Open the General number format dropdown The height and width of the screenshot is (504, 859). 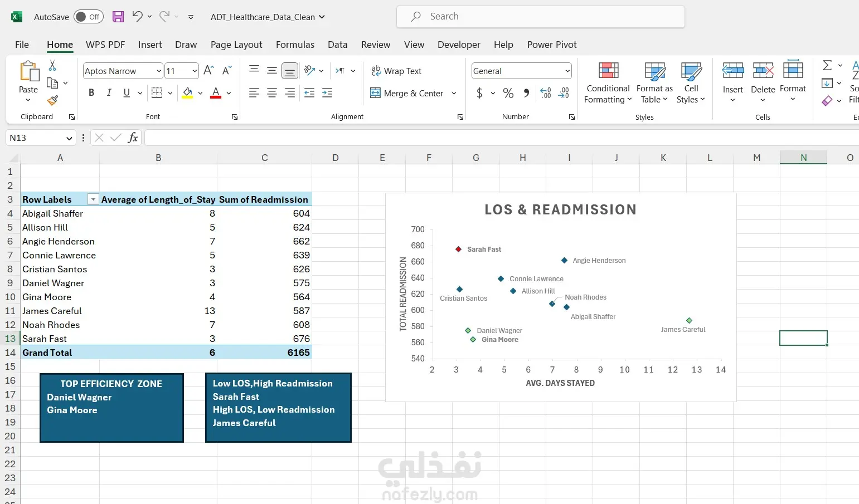(x=567, y=71)
